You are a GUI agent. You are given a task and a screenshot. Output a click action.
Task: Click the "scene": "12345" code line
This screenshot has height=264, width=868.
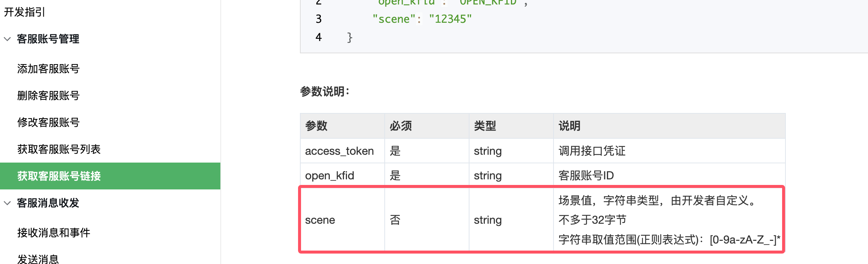tap(422, 19)
